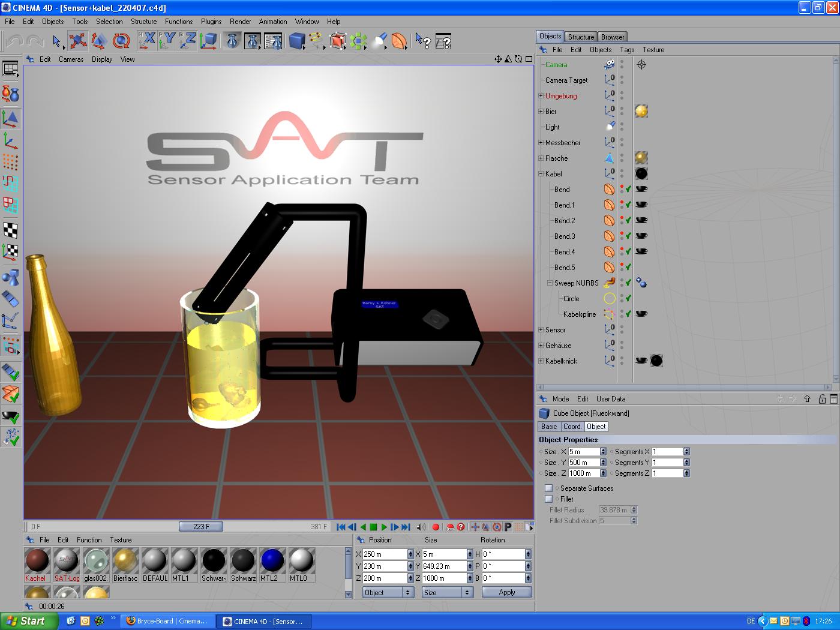840x630 pixels.
Task: Toggle the X-axis lock
Action: [147, 41]
